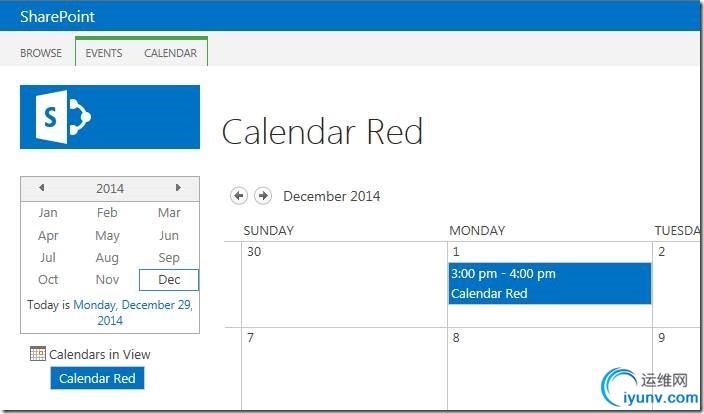The width and height of the screenshot is (704, 414).
Task: Open the BROWSE ribbon tab
Action: pyautogui.click(x=41, y=53)
